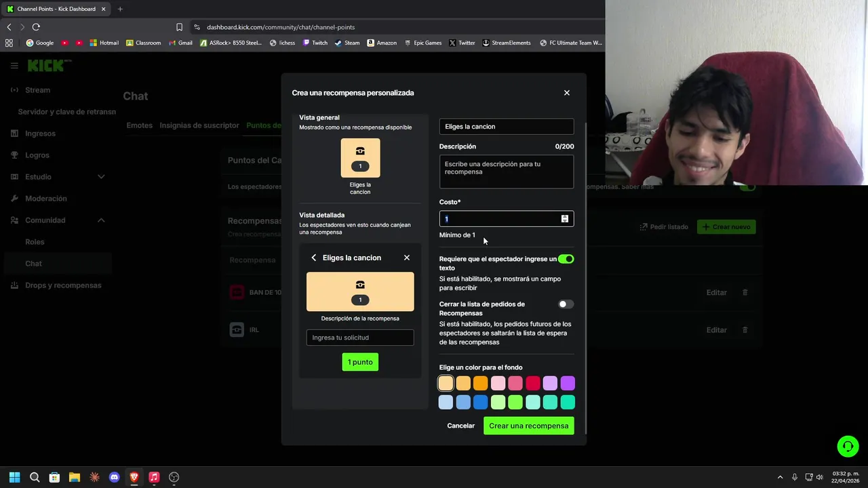868x488 pixels.
Task: Click the browser address bar URL
Action: tap(281, 27)
